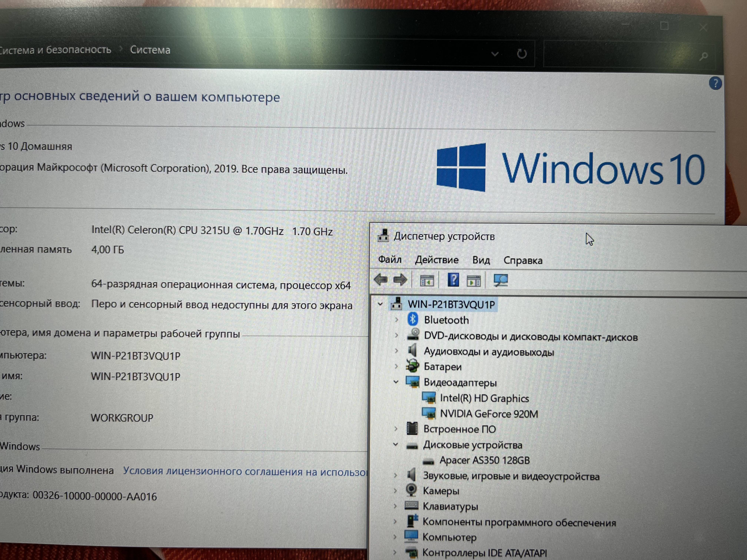Open the Файл menu
Image resolution: width=747 pixels, height=560 pixels.
pyautogui.click(x=390, y=260)
